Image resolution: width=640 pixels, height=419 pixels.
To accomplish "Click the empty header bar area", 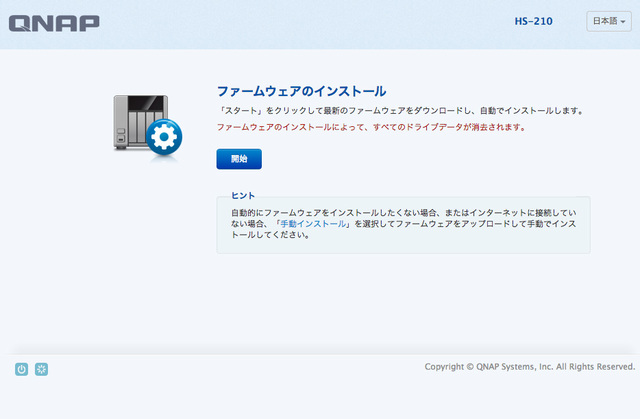I will [x=300, y=22].
